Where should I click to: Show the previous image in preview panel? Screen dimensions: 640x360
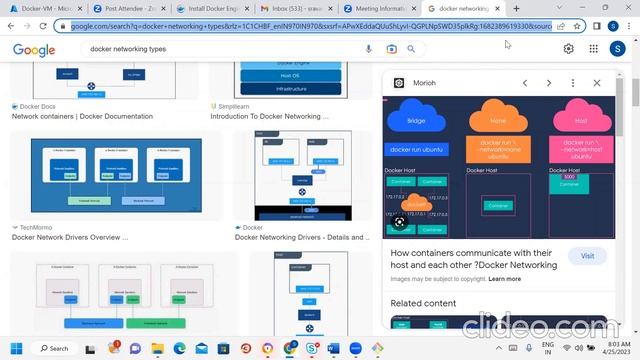click(525, 83)
